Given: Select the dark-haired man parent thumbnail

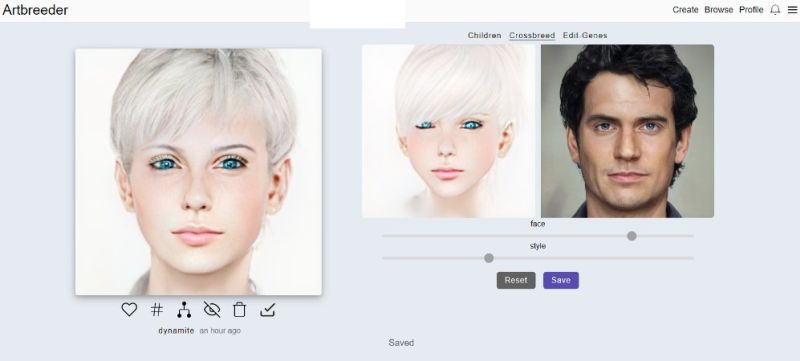Looking at the screenshot, I should pyautogui.click(x=627, y=131).
